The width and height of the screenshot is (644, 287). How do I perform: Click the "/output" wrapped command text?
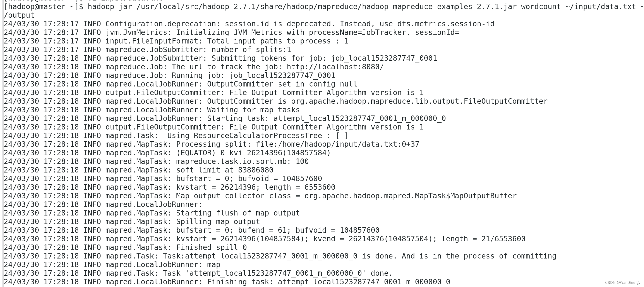tap(19, 15)
